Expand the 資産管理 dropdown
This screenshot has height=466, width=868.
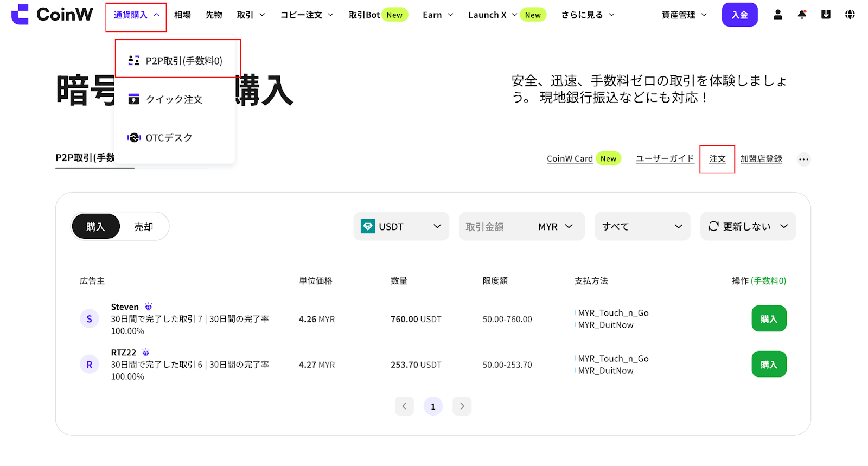pos(684,15)
